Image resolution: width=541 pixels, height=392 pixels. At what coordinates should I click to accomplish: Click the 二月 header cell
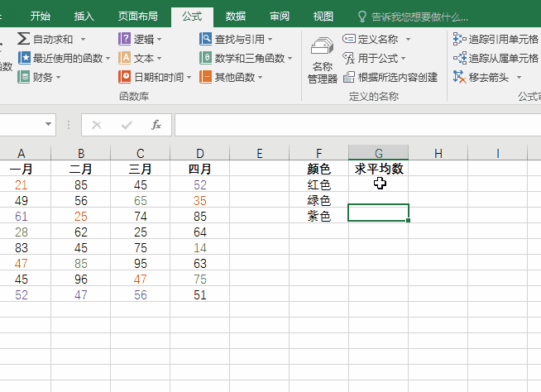[x=81, y=169]
